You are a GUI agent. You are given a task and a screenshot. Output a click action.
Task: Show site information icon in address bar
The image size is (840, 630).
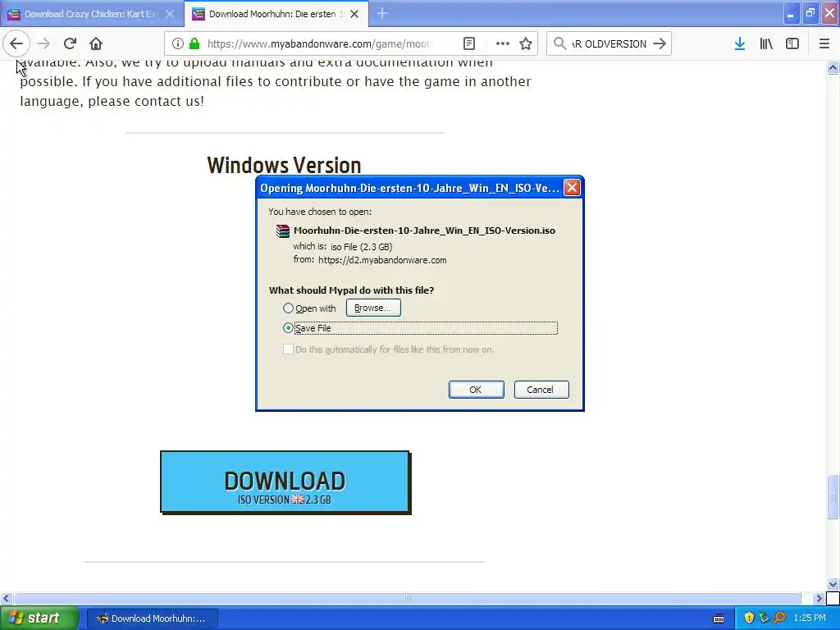(x=178, y=43)
